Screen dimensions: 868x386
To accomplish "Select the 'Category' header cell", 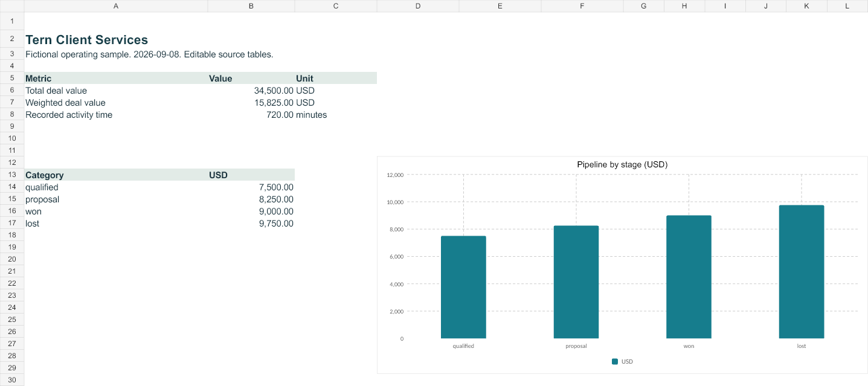I will pyautogui.click(x=116, y=175).
